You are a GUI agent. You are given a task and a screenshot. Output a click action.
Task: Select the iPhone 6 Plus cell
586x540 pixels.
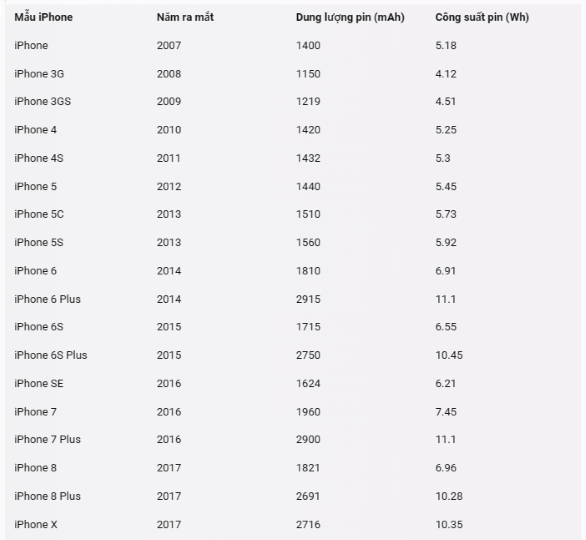(x=47, y=299)
